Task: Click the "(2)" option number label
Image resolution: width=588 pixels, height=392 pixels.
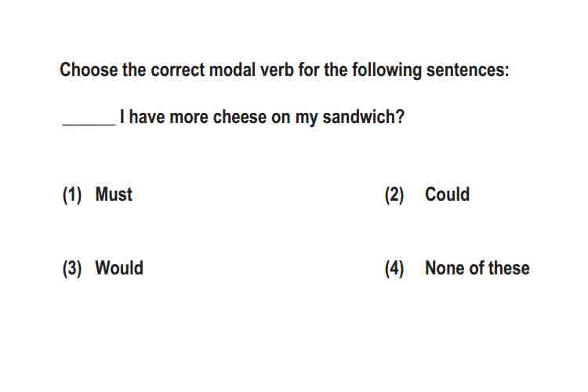Action: coord(394,195)
